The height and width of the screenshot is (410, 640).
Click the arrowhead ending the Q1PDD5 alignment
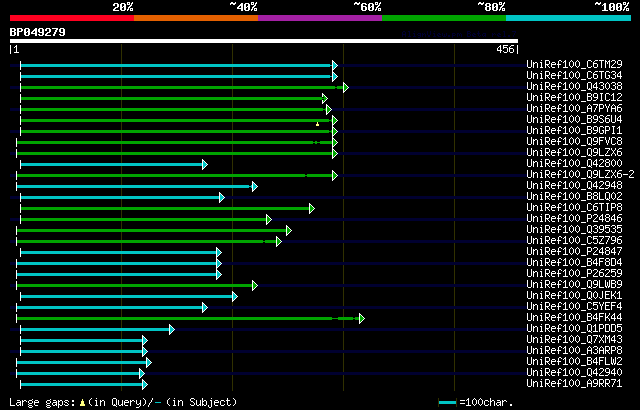pos(172,330)
